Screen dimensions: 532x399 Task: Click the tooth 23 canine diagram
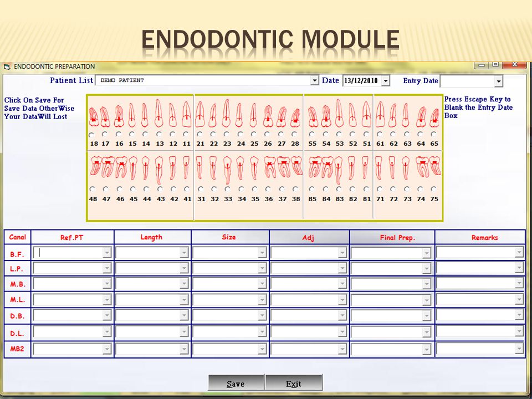(x=227, y=113)
